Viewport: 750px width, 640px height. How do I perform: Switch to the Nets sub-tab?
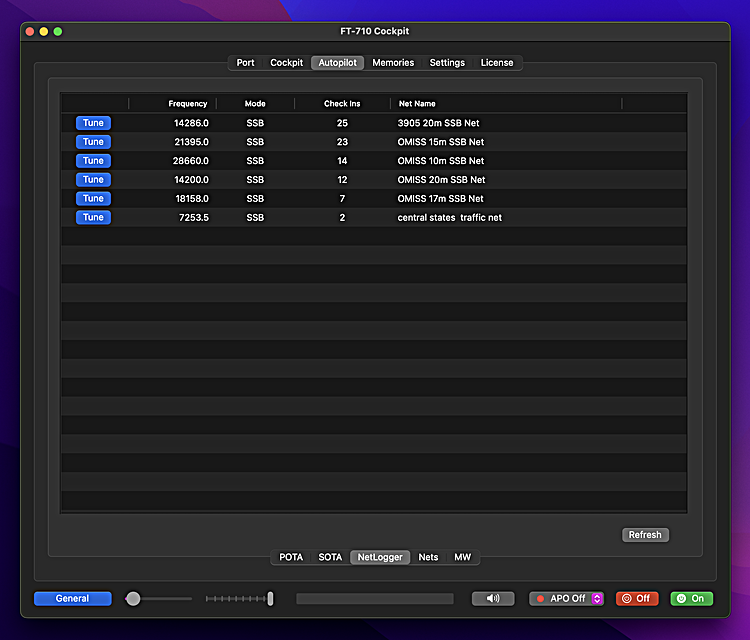[428, 557]
